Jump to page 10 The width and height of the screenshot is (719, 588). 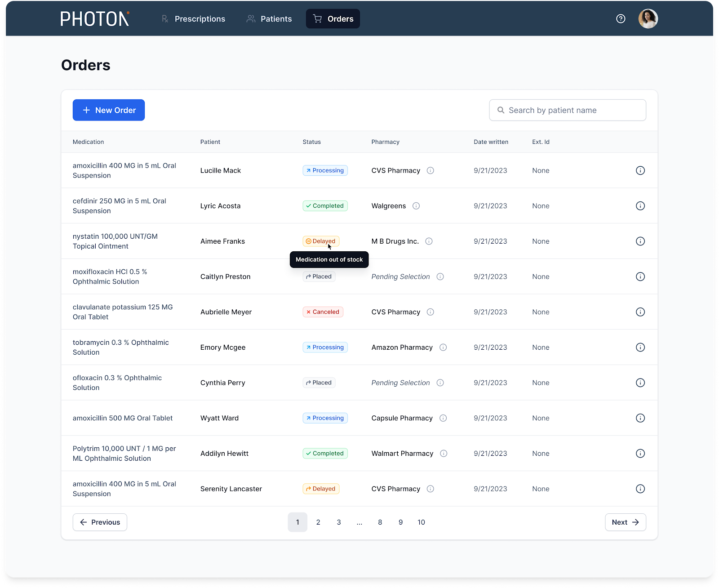[421, 522]
